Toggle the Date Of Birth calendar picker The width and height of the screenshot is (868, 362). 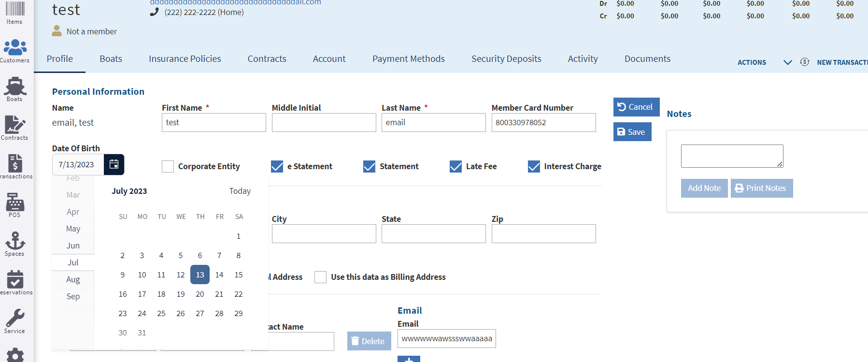tap(114, 164)
